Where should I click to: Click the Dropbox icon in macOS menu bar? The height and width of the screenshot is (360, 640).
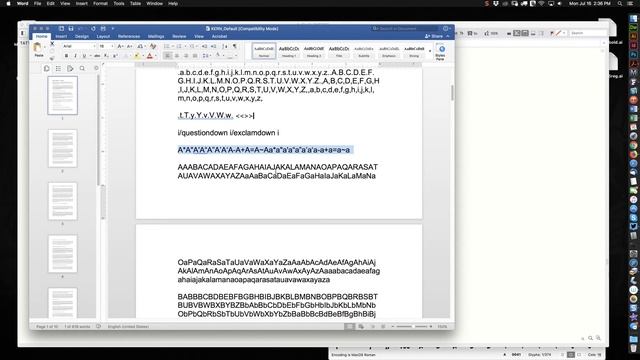[496, 4]
